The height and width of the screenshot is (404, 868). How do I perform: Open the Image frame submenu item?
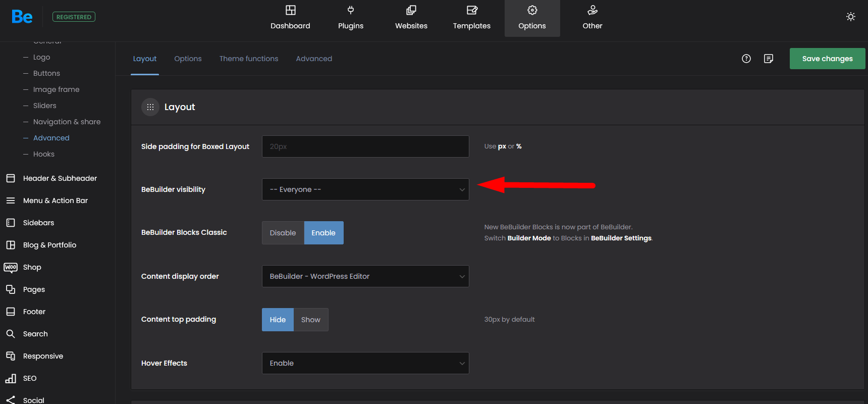pyautogui.click(x=57, y=89)
